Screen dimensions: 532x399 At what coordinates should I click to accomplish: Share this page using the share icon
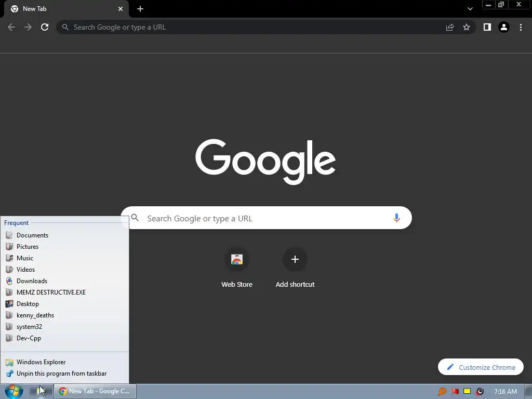click(x=450, y=27)
